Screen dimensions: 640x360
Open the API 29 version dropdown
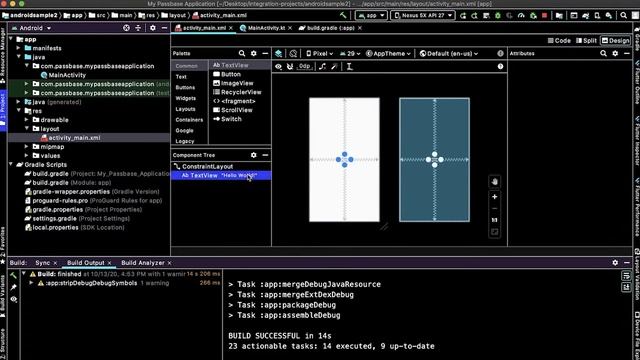(350, 53)
